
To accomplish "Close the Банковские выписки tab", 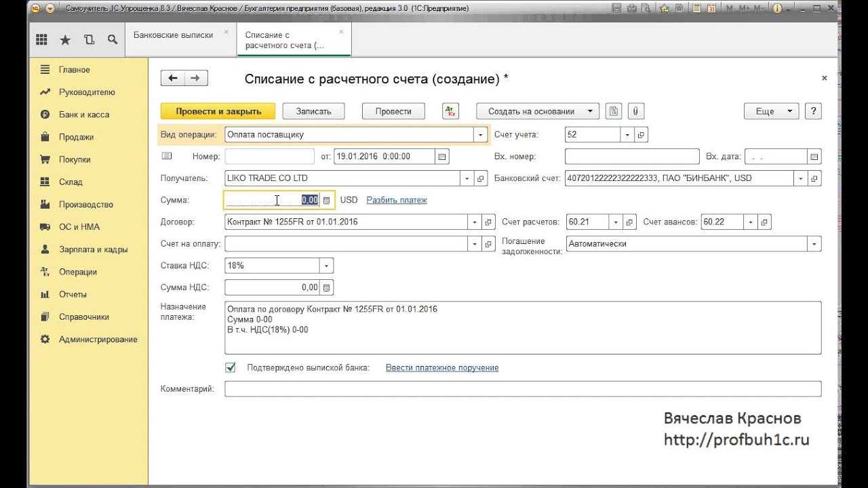I will pyautogui.click(x=226, y=32).
